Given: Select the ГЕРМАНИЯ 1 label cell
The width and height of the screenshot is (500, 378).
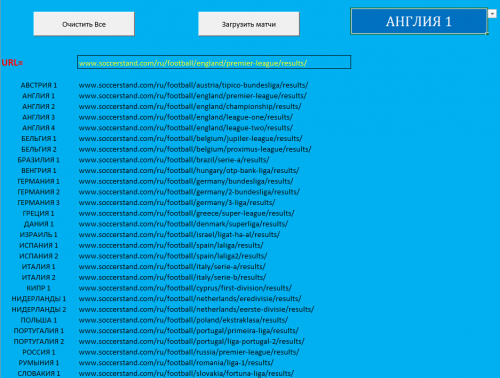Looking at the screenshot, I should click(39, 181).
